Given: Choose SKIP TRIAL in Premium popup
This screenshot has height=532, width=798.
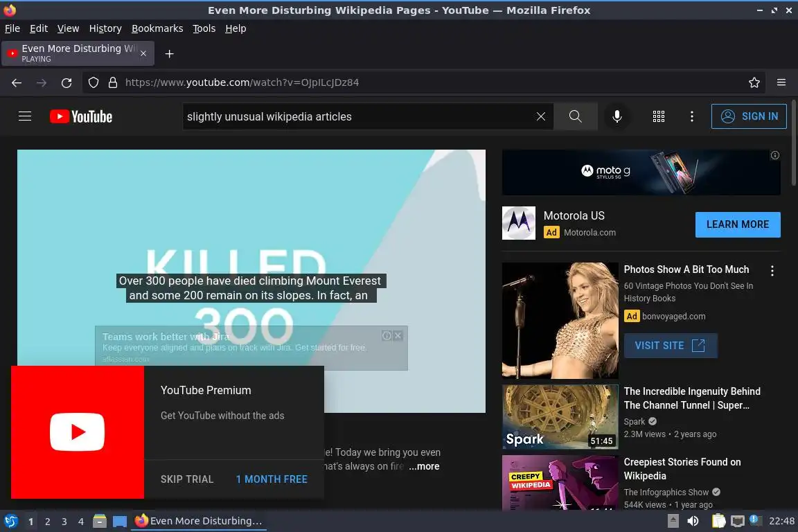Looking at the screenshot, I should pos(187,479).
